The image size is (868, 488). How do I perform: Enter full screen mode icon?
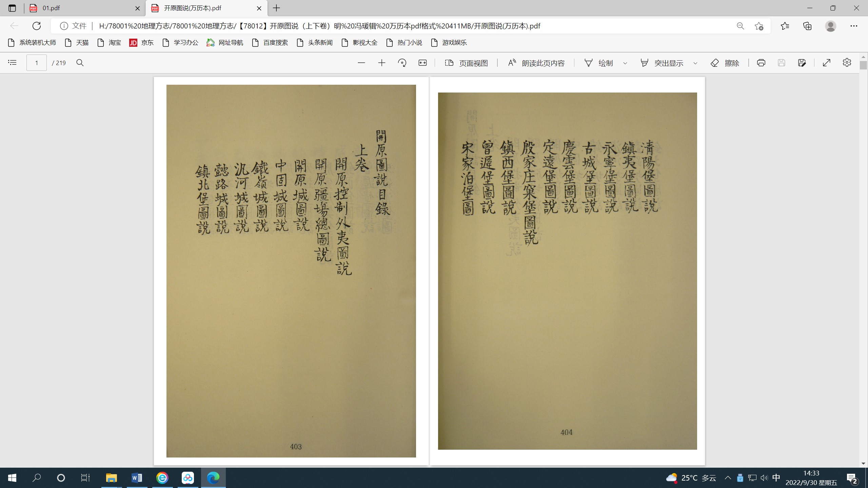(827, 63)
